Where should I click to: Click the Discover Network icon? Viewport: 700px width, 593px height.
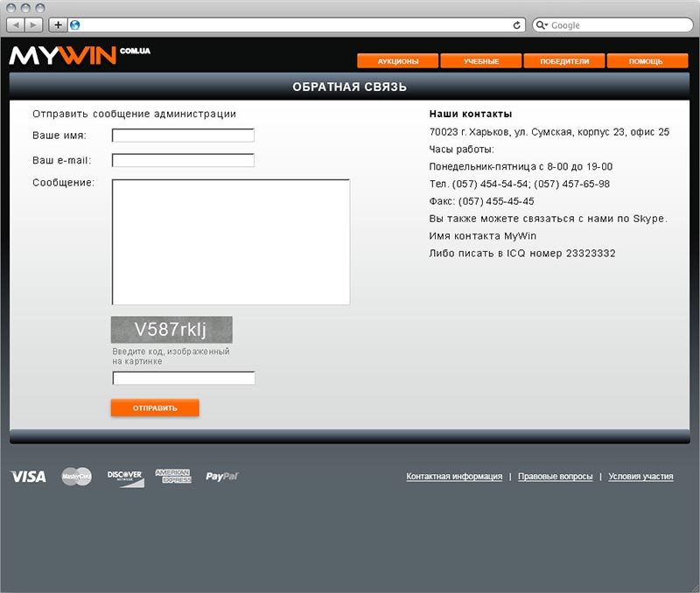125,477
